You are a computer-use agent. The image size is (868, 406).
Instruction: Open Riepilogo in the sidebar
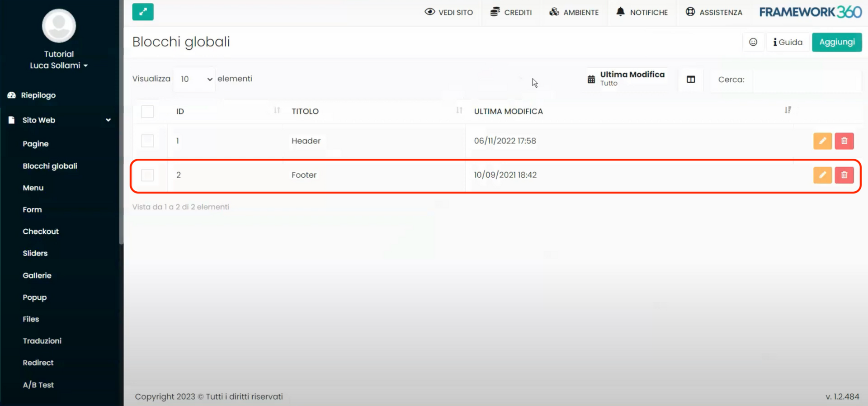coord(38,95)
